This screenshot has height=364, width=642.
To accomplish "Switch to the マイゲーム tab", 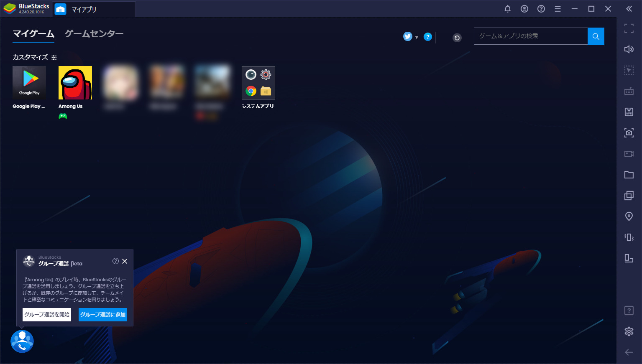I will click(33, 34).
